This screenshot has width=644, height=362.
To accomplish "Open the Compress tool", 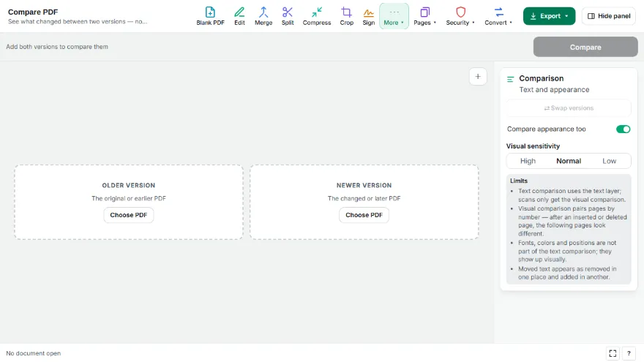I will point(317,16).
